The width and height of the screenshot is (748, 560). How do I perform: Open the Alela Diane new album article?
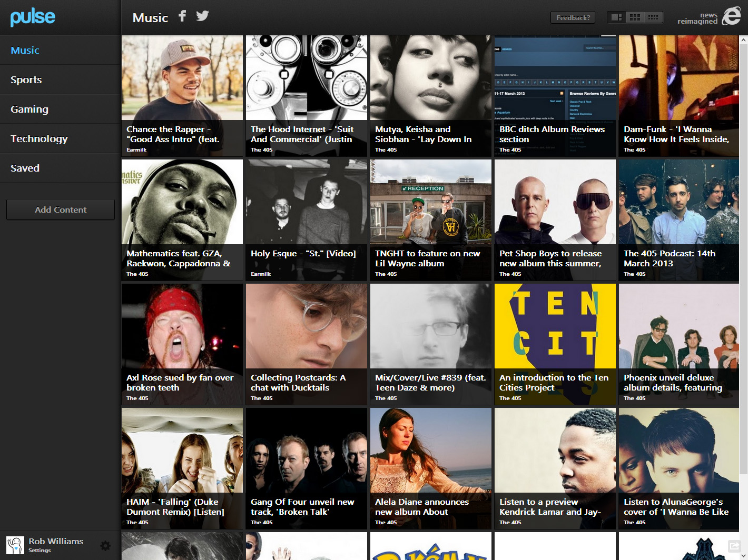(431, 468)
